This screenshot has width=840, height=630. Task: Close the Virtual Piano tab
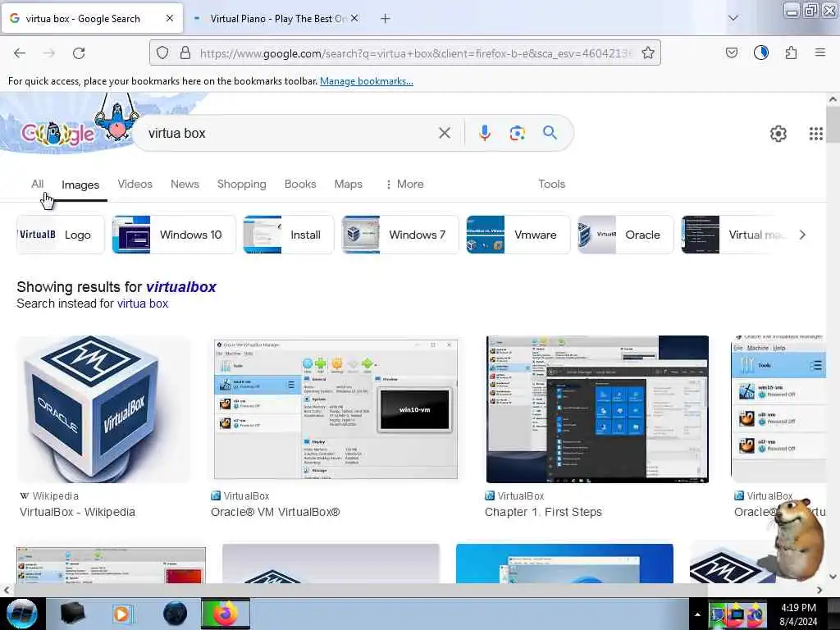tap(354, 18)
